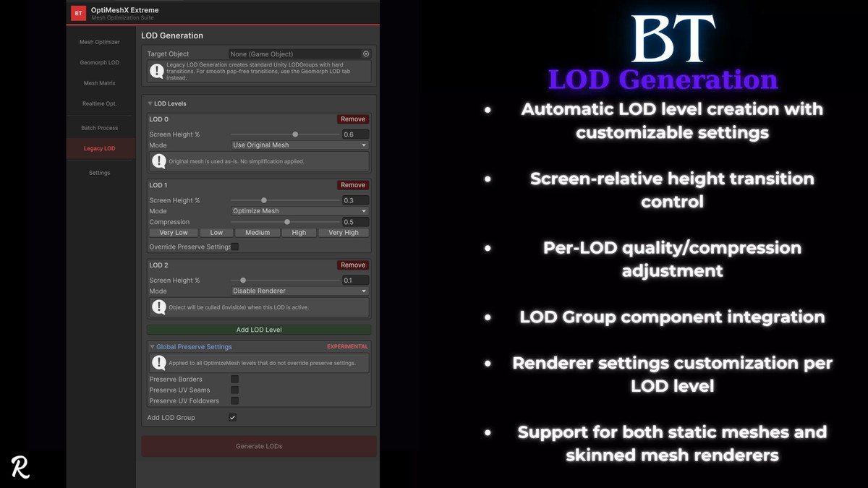Click LOD 0 Screen Height slider handle
The width and height of the screenshot is (868, 488).
pyautogui.click(x=295, y=134)
